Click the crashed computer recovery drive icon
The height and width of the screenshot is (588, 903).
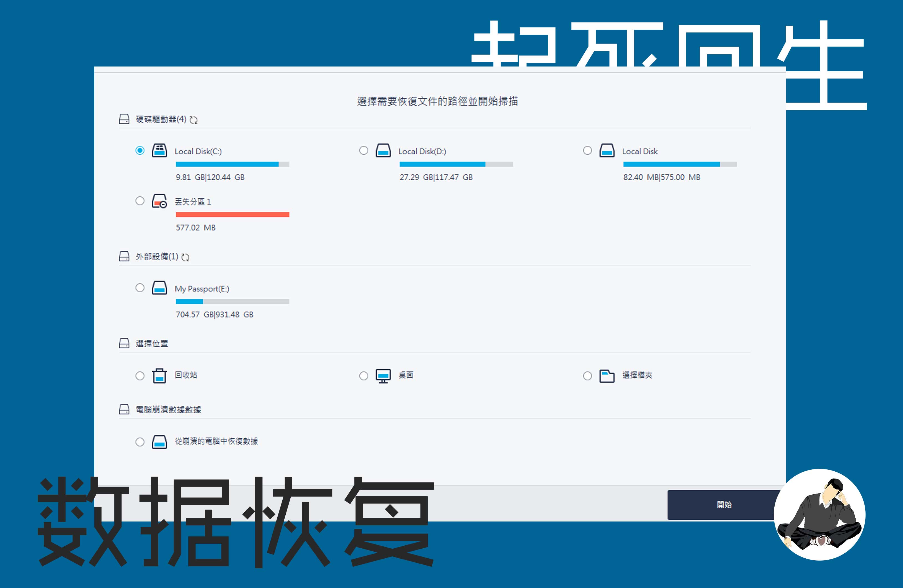click(x=159, y=442)
